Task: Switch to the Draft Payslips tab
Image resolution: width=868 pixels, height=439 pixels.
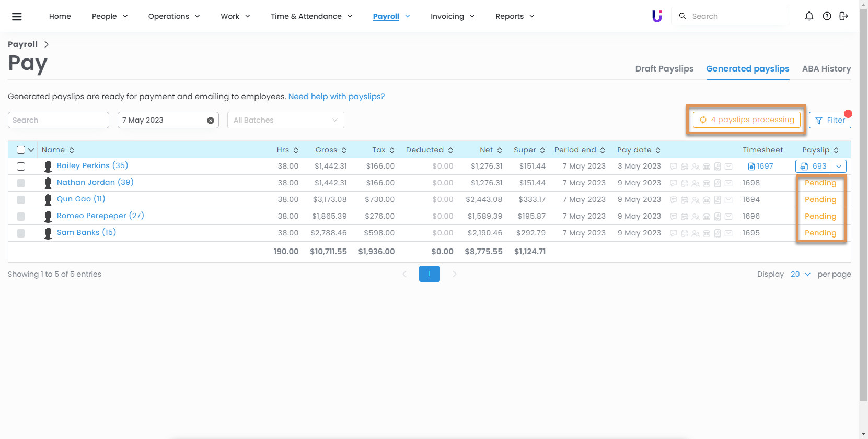Action: (664, 69)
